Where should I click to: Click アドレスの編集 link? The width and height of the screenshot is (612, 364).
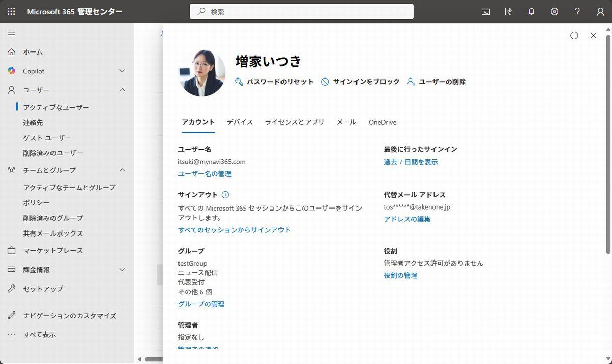tap(407, 219)
